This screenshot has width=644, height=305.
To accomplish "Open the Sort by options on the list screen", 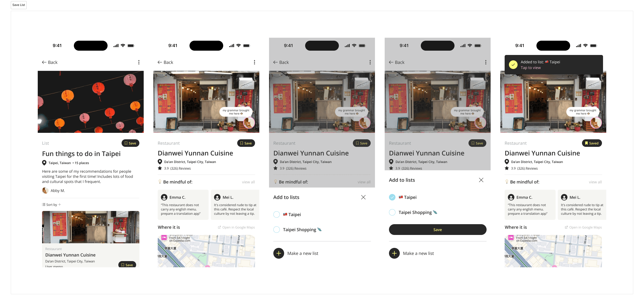I will tap(51, 205).
